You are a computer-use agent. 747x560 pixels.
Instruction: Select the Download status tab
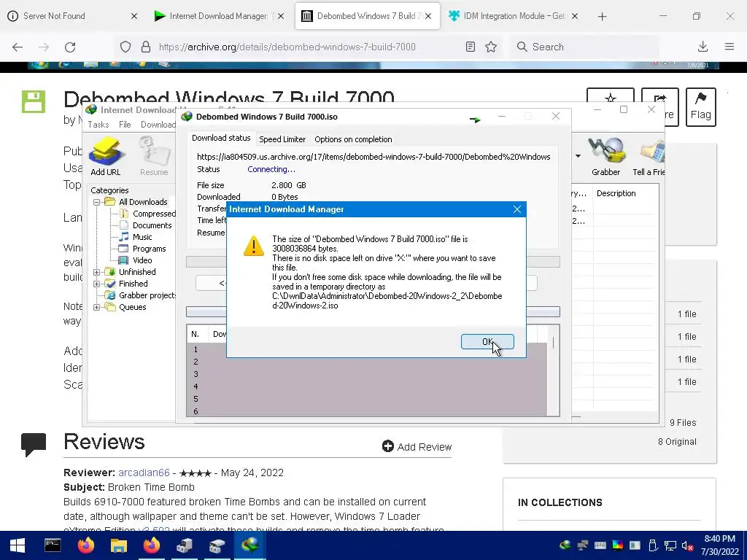(x=221, y=138)
